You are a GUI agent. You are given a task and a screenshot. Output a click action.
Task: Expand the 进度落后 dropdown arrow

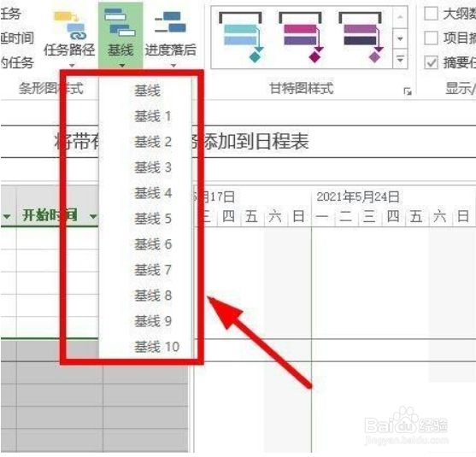click(173, 65)
